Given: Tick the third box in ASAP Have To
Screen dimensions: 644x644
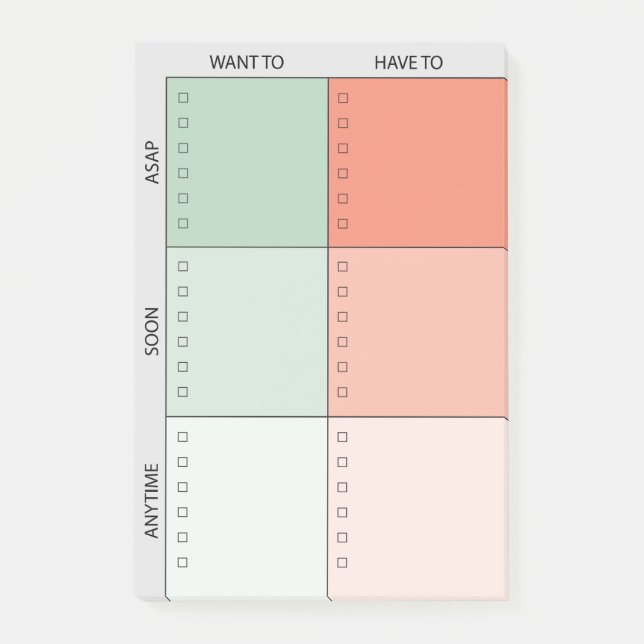Looking at the screenshot, I should 343,148.
